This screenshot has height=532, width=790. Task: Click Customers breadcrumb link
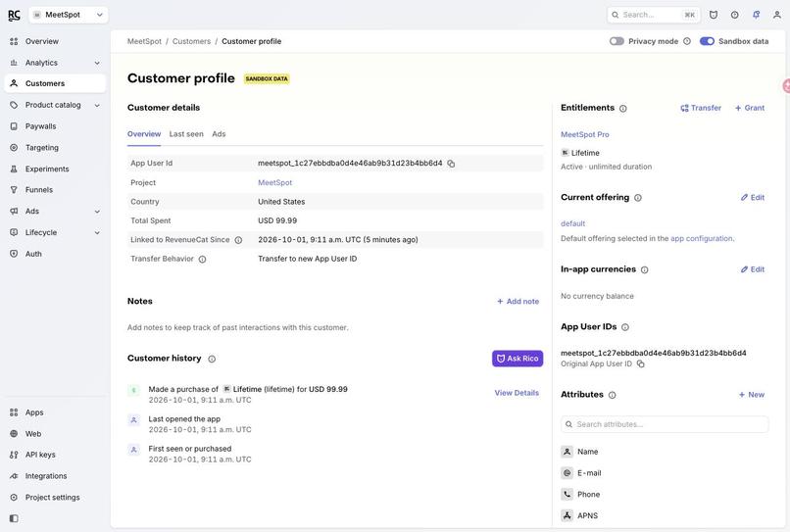191,41
